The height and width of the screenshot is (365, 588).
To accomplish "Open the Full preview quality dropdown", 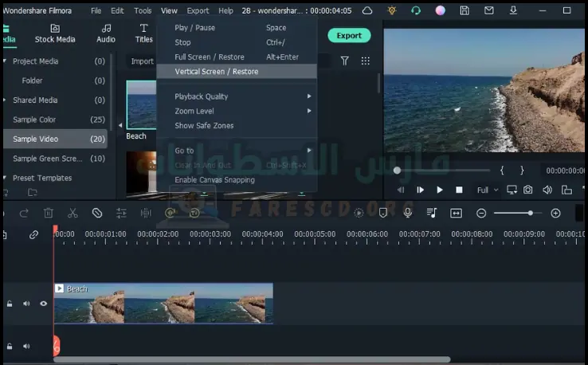I will 487,190.
